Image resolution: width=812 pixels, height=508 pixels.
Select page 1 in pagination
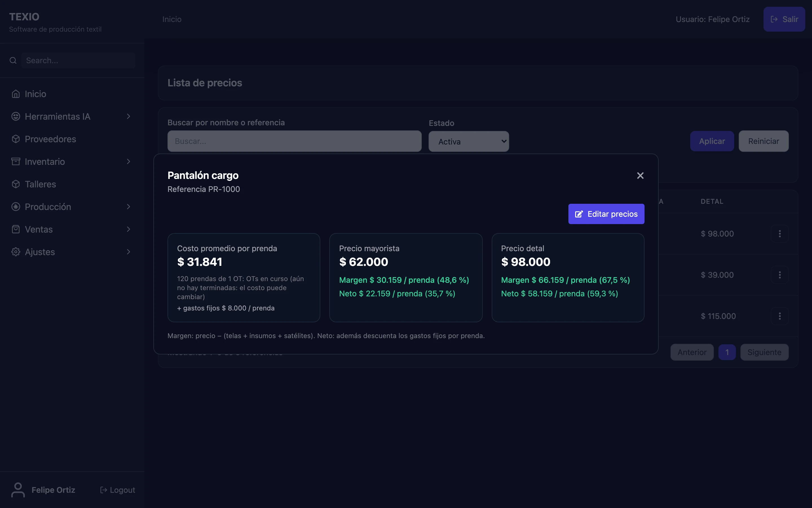click(x=727, y=352)
